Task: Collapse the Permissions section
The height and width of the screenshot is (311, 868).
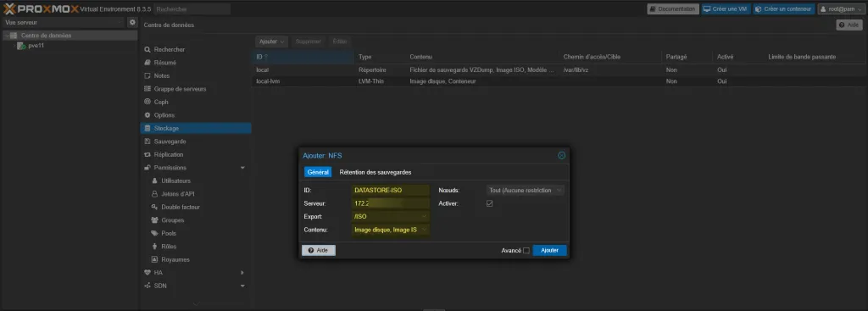Action: coord(242,168)
